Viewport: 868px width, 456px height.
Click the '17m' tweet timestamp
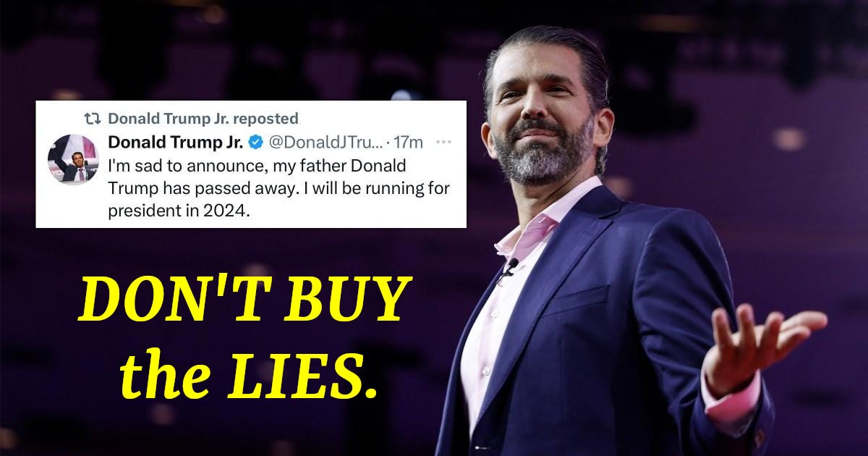coord(408,142)
